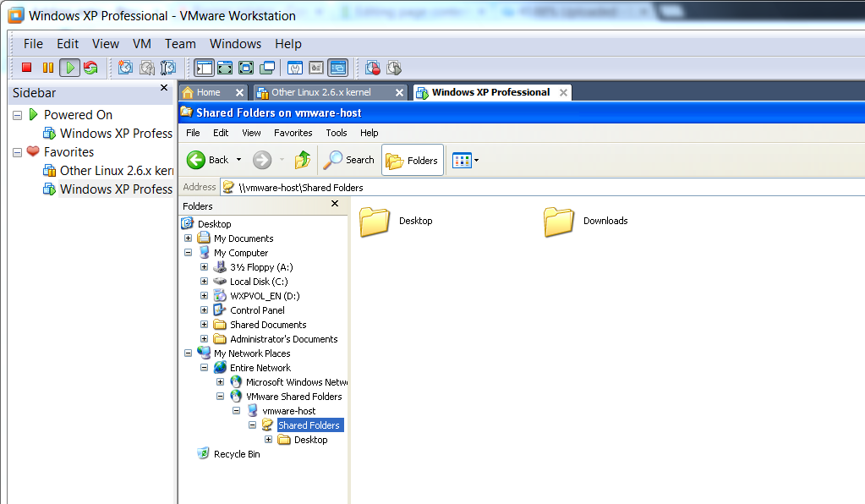This screenshot has width=865, height=504.
Task: Close the Other Linux 2.6.x kernel tab
Action: 399,93
